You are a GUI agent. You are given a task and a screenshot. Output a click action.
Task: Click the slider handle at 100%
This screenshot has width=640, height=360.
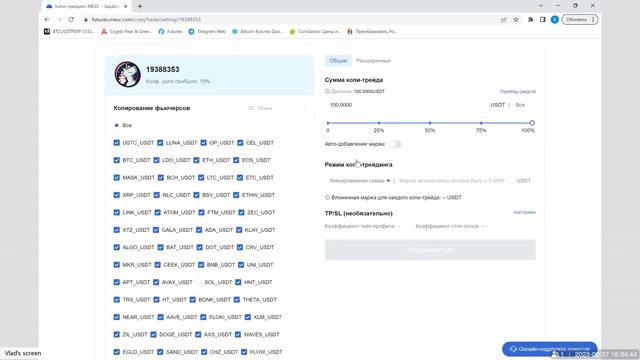(532, 123)
